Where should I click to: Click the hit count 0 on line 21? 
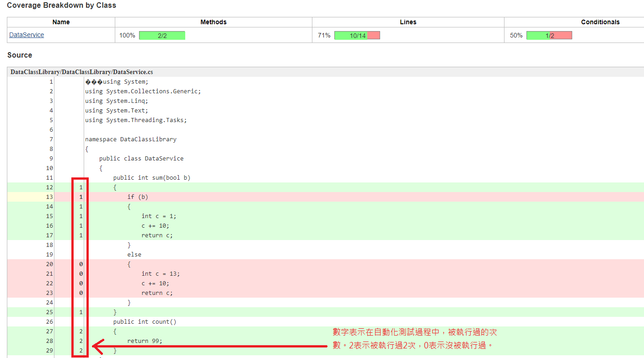pyautogui.click(x=81, y=274)
